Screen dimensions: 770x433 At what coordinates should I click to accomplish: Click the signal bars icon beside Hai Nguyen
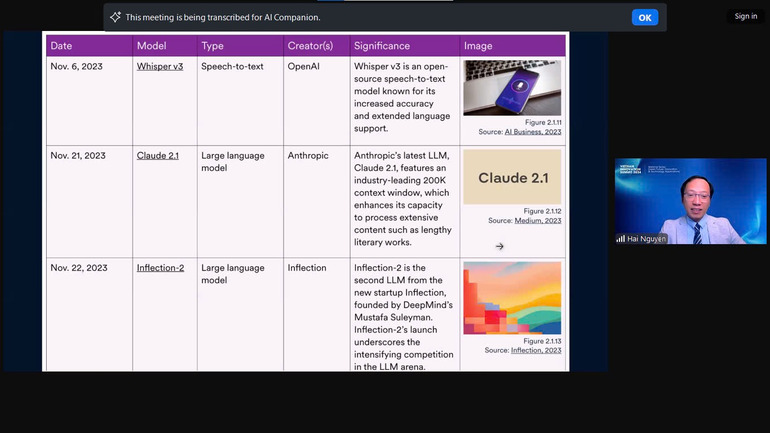620,239
